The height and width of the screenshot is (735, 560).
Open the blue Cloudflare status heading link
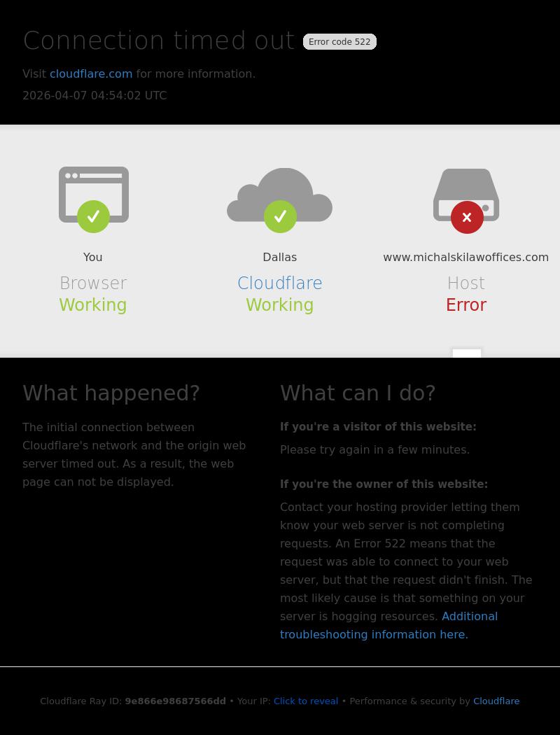click(280, 283)
